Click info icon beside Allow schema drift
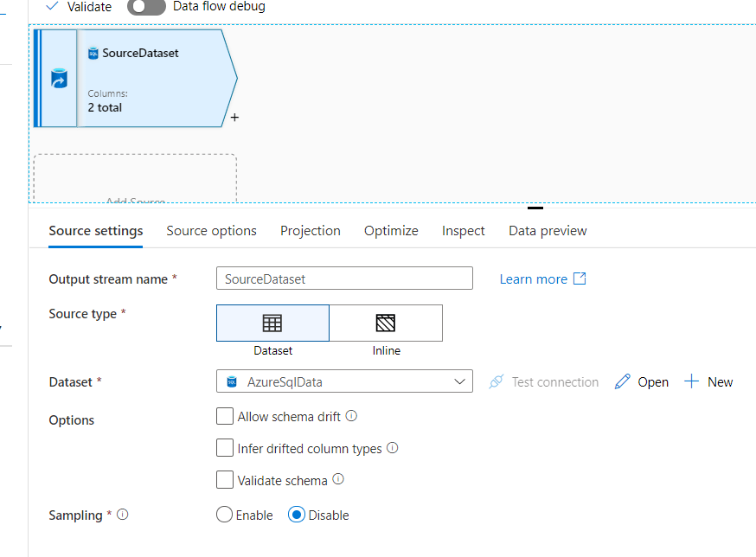This screenshot has width=756, height=557. (x=351, y=416)
